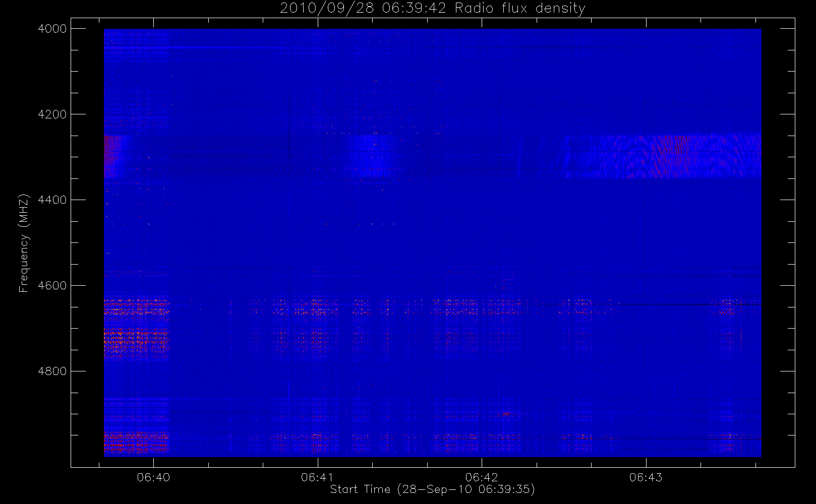Click the '4000' frequency axis label
The height and width of the screenshot is (504, 816).
(x=52, y=29)
